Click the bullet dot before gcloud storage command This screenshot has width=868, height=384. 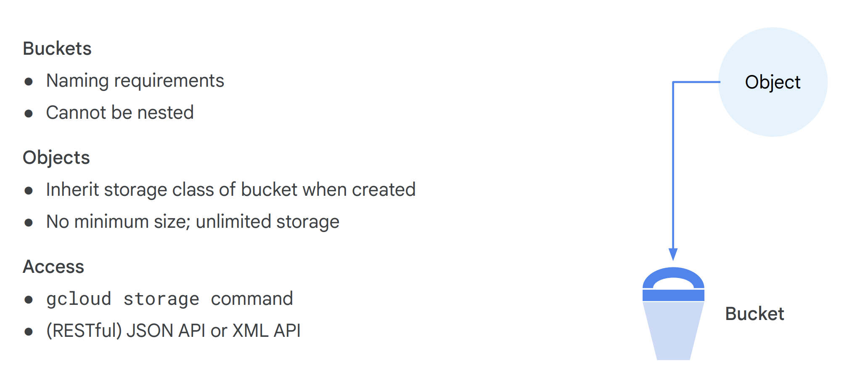coord(29,299)
